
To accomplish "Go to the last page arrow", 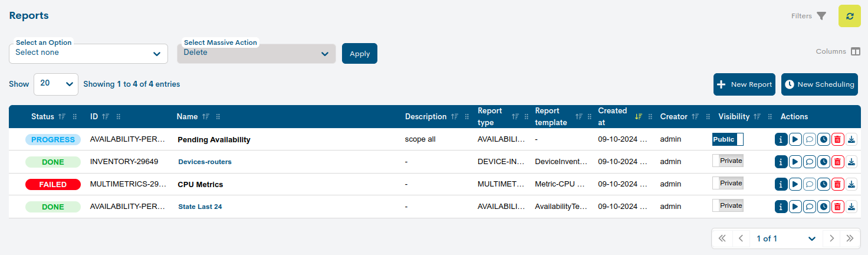I will [850, 238].
